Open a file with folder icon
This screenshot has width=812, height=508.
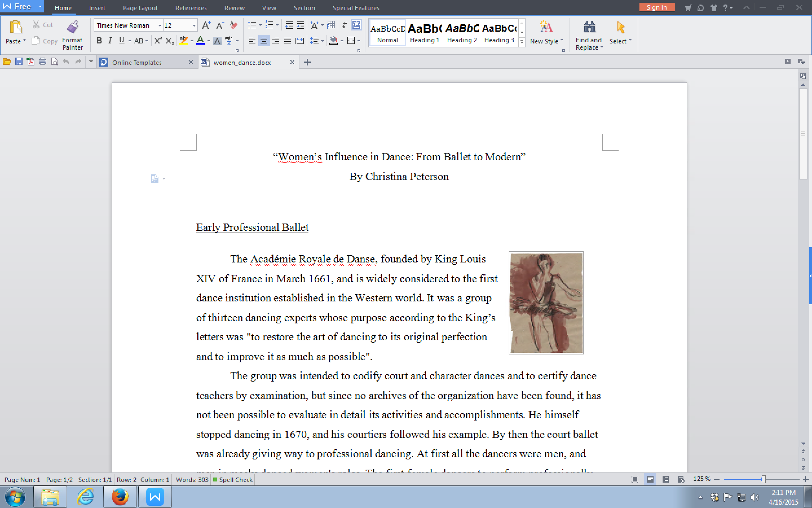tap(7, 62)
